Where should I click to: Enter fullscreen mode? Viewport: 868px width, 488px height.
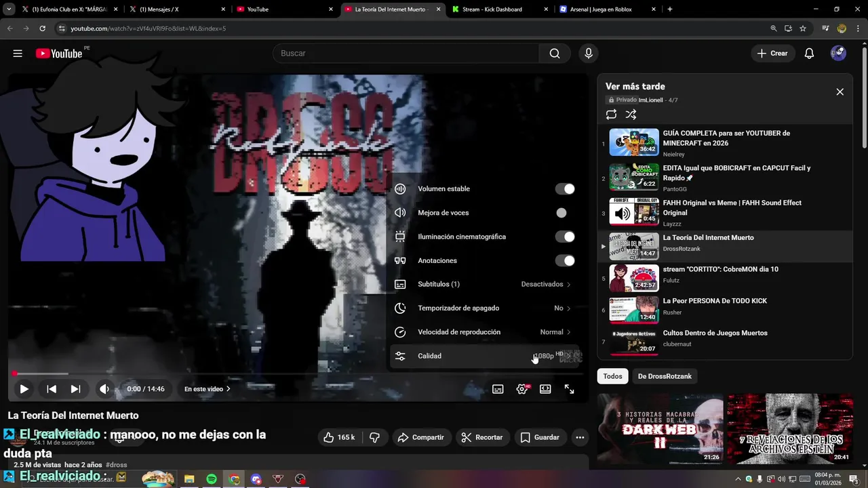pyautogui.click(x=570, y=389)
